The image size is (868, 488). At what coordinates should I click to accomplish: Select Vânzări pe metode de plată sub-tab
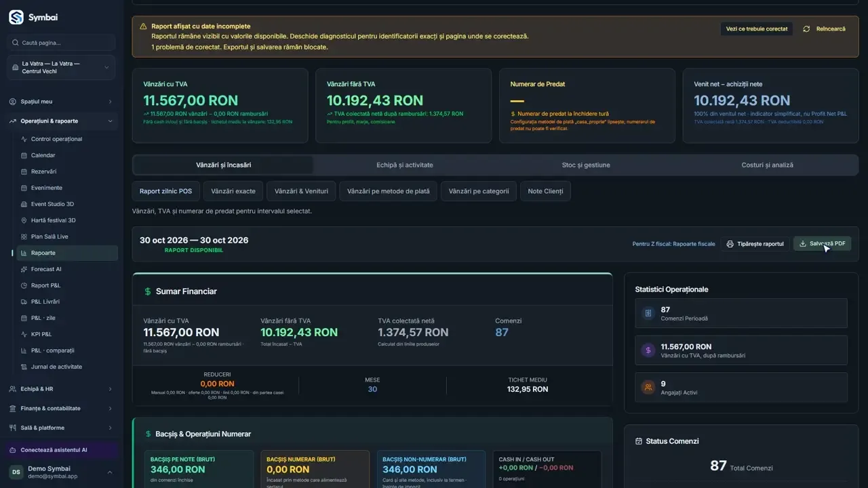tap(389, 191)
